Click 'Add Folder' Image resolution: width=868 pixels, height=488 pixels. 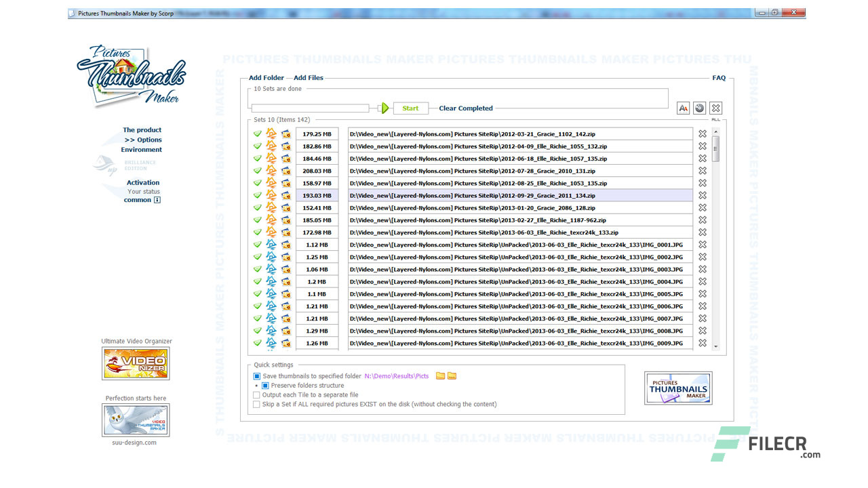(267, 78)
